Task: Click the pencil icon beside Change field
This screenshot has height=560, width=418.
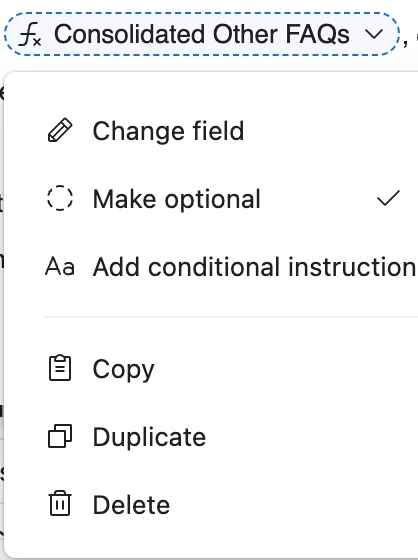Action: point(60,131)
